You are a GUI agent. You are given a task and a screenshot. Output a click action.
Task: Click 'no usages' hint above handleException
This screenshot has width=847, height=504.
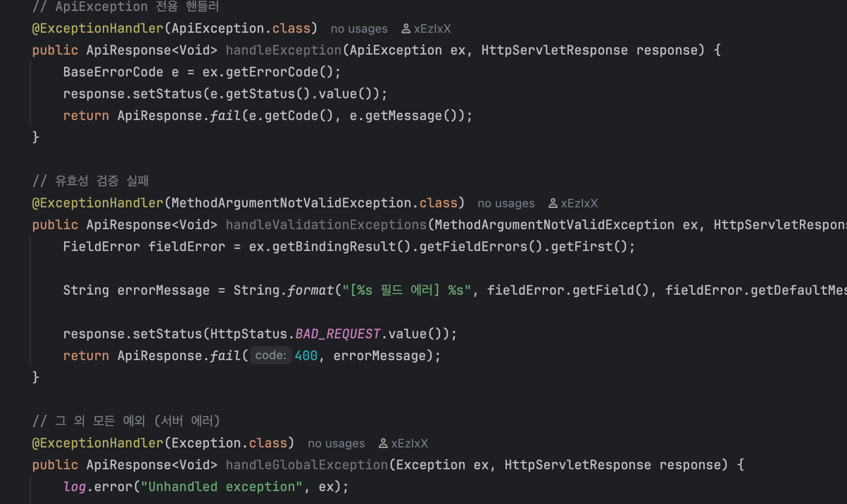click(x=359, y=29)
